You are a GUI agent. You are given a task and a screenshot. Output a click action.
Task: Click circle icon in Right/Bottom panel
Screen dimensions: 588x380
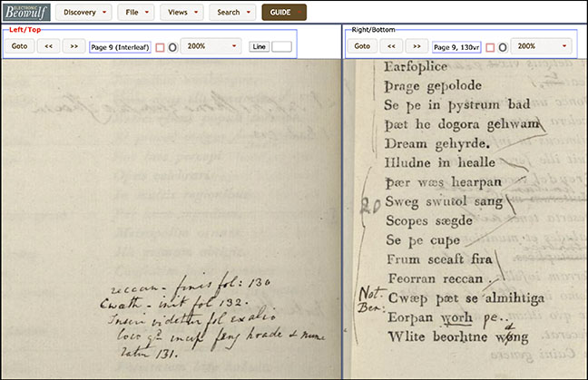[503, 47]
